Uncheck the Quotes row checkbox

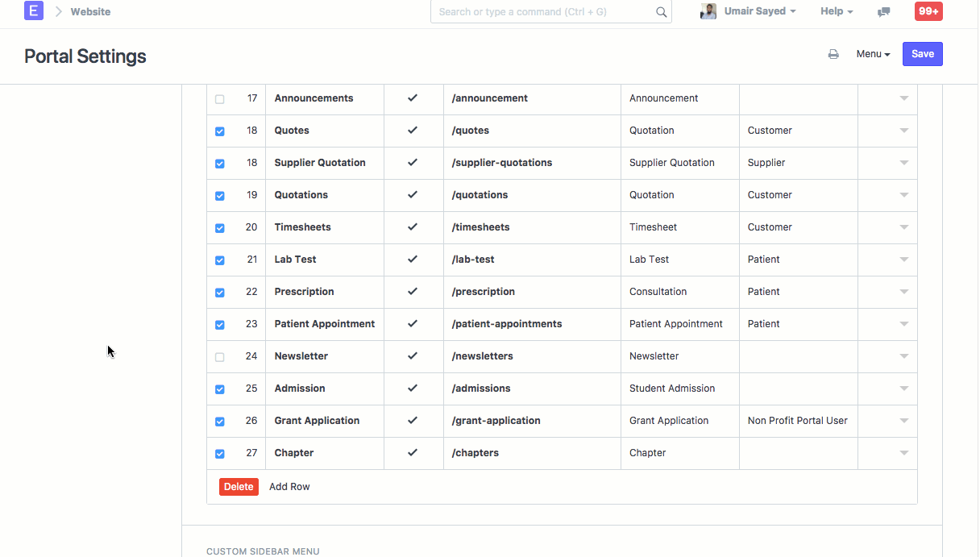(x=220, y=131)
